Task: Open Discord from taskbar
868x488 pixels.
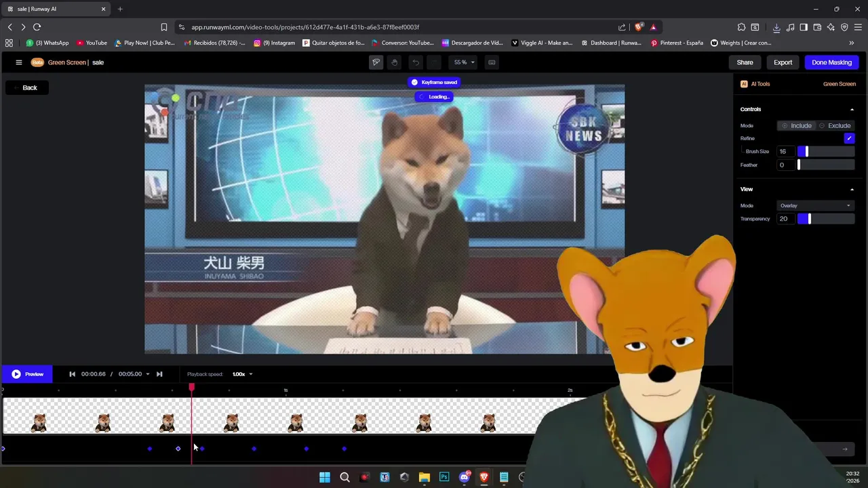Action: click(x=465, y=477)
